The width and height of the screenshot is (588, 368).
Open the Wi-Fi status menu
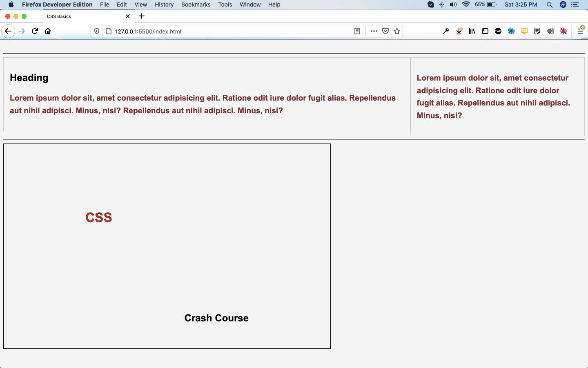pos(466,4)
